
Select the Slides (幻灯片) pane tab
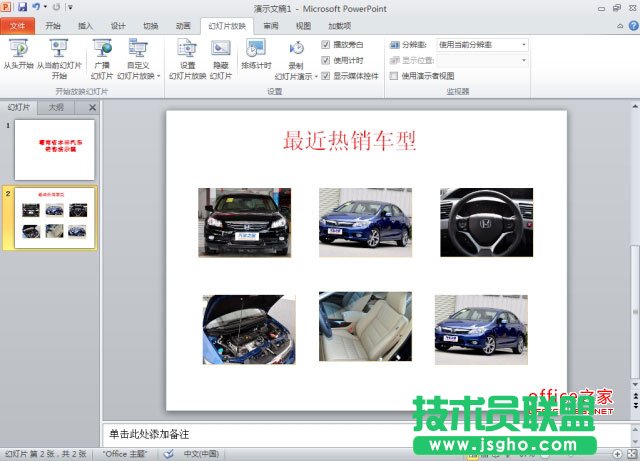point(19,107)
